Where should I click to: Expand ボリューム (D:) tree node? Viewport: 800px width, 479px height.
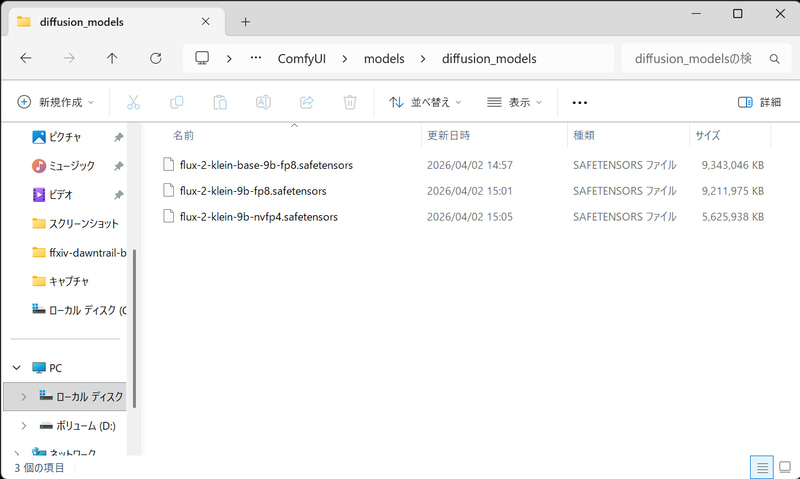coord(23,426)
